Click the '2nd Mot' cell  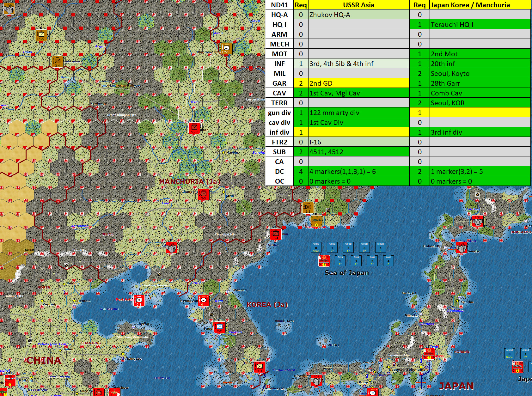click(480, 54)
